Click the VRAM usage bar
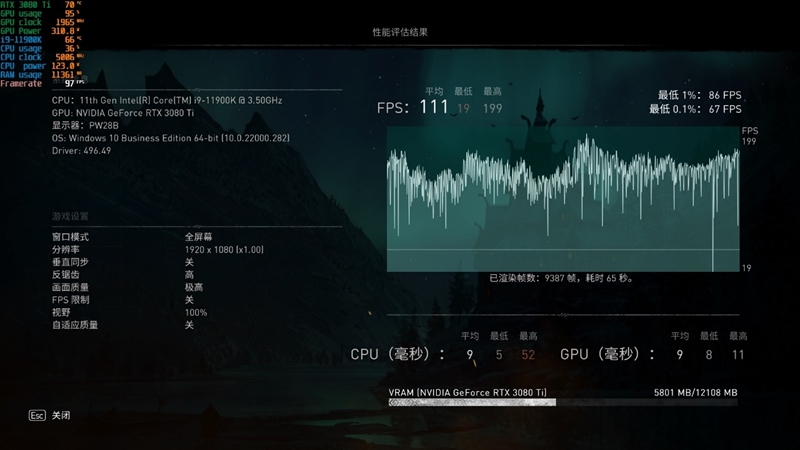Viewport: 800px width, 450px height. tap(563, 403)
